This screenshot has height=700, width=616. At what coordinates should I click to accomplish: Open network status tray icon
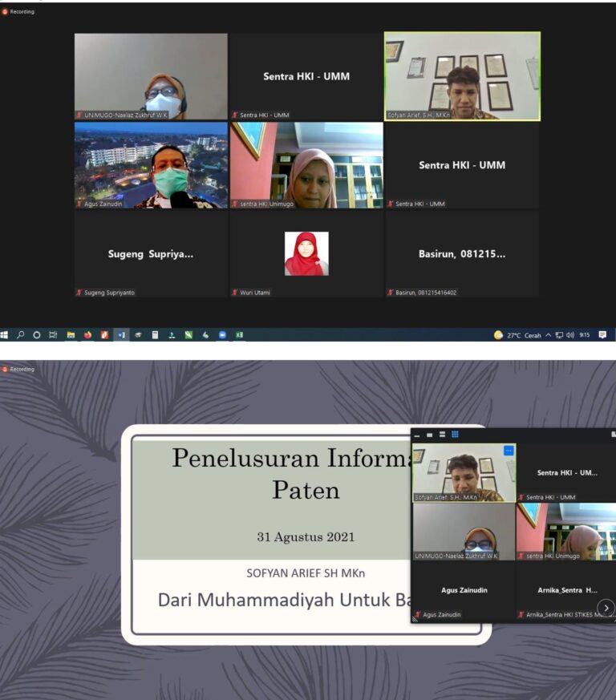(x=559, y=335)
